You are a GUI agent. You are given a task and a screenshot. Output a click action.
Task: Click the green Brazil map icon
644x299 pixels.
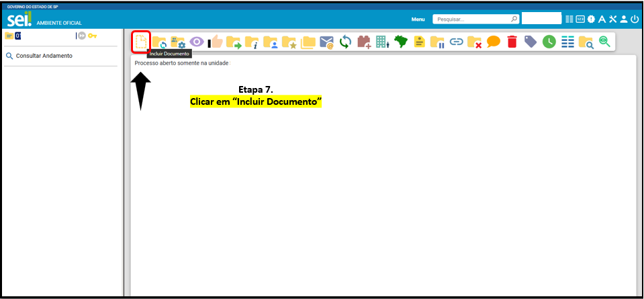pos(401,42)
